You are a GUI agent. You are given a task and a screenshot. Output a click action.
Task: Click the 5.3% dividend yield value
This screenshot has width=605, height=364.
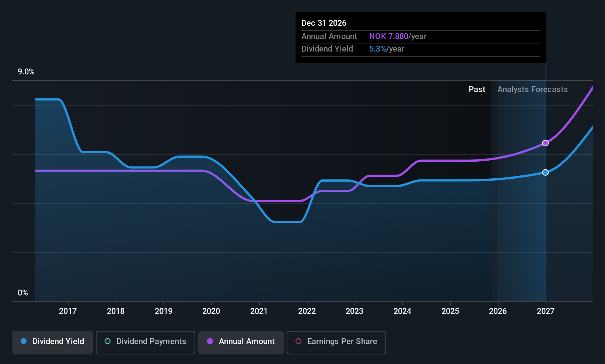click(378, 49)
